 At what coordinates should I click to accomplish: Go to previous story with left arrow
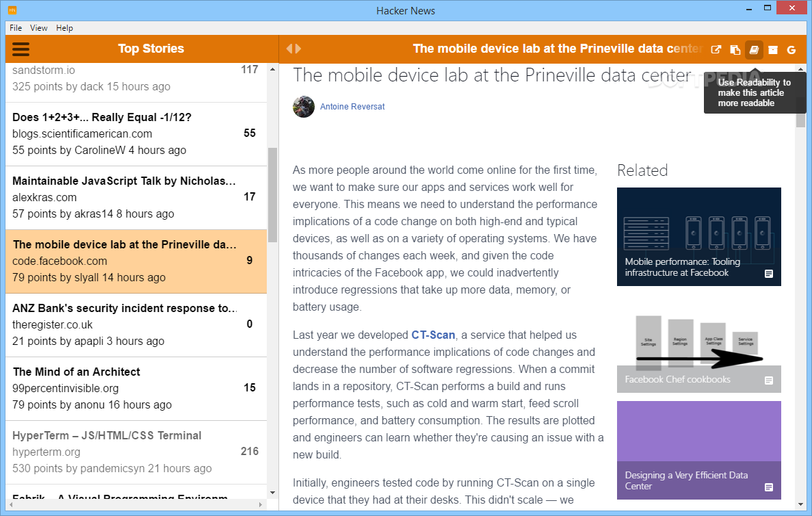point(289,49)
